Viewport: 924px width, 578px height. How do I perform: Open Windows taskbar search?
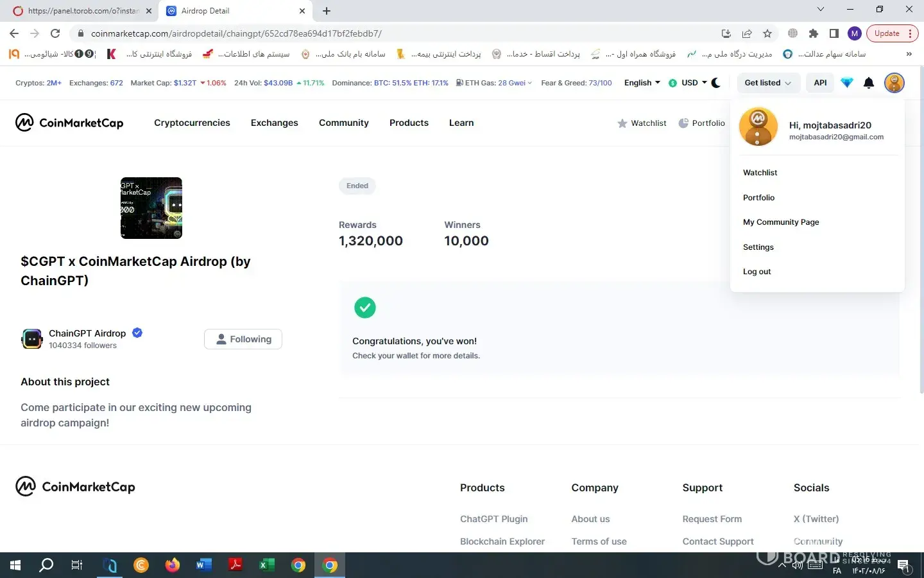click(46, 565)
